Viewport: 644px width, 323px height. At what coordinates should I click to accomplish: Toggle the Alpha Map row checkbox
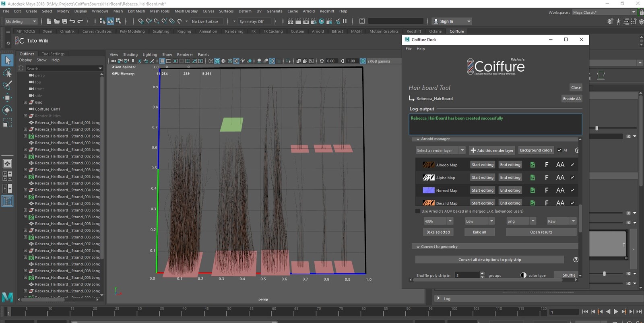tap(572, 178)
